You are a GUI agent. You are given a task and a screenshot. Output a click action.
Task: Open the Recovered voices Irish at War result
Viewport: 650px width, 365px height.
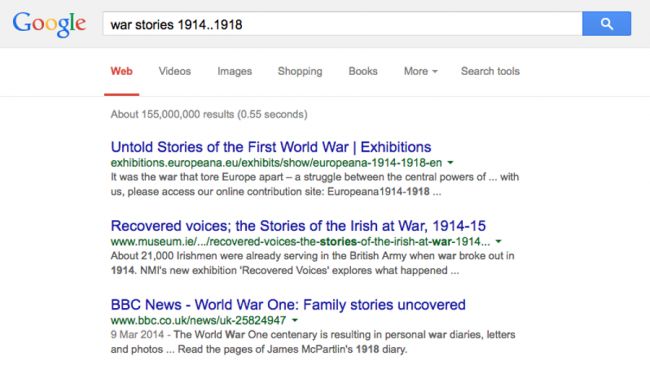(298, 226)
